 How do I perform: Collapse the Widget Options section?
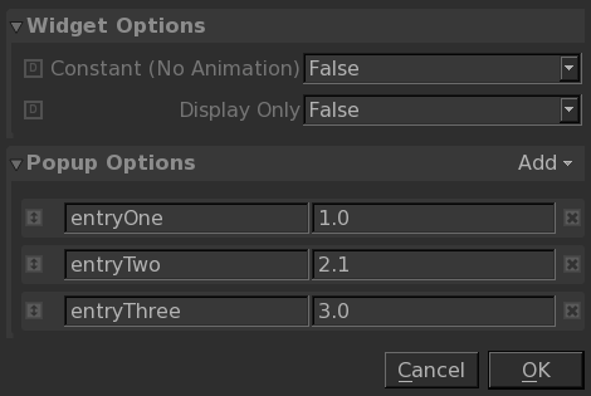[16, 27]
